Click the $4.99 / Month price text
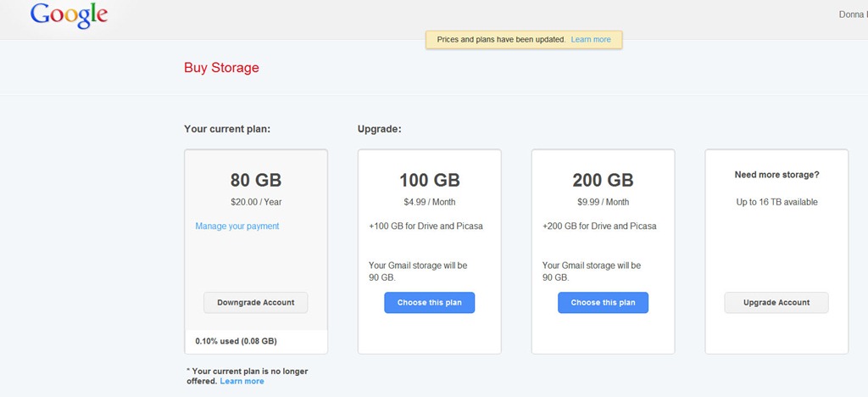This screenshot has height=397, width=868. [x=430, y=202]
